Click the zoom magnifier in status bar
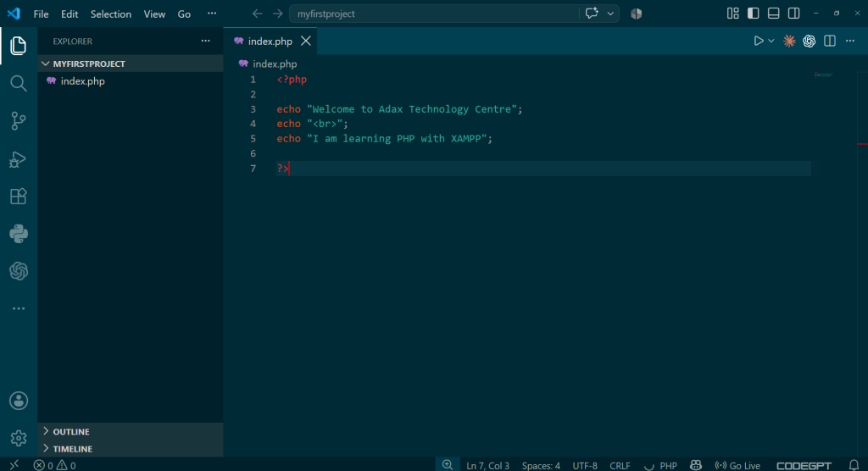Image resolution: width=868 pixels, height=471 pixels. click(x=448, y=465)
